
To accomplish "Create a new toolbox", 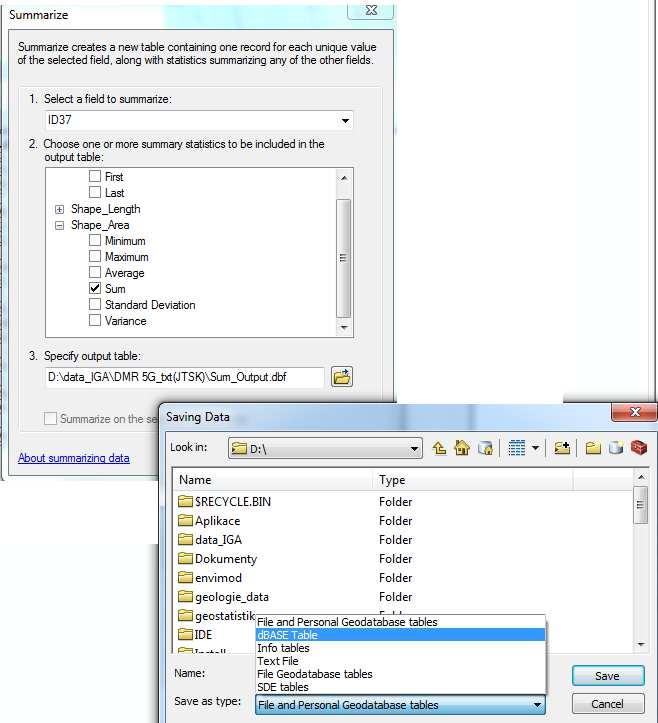I will click(639, 448).
